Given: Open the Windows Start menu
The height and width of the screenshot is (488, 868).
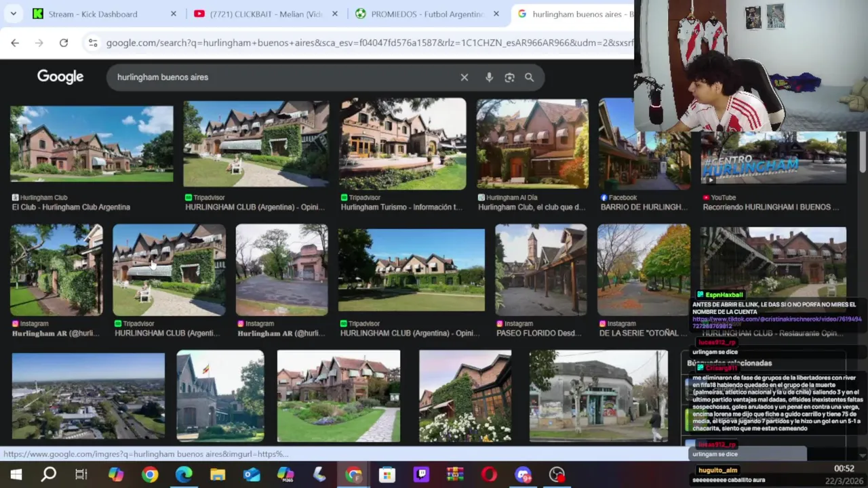Looking at the screenshot, I should pyautogui.click(x=16, y=474).
